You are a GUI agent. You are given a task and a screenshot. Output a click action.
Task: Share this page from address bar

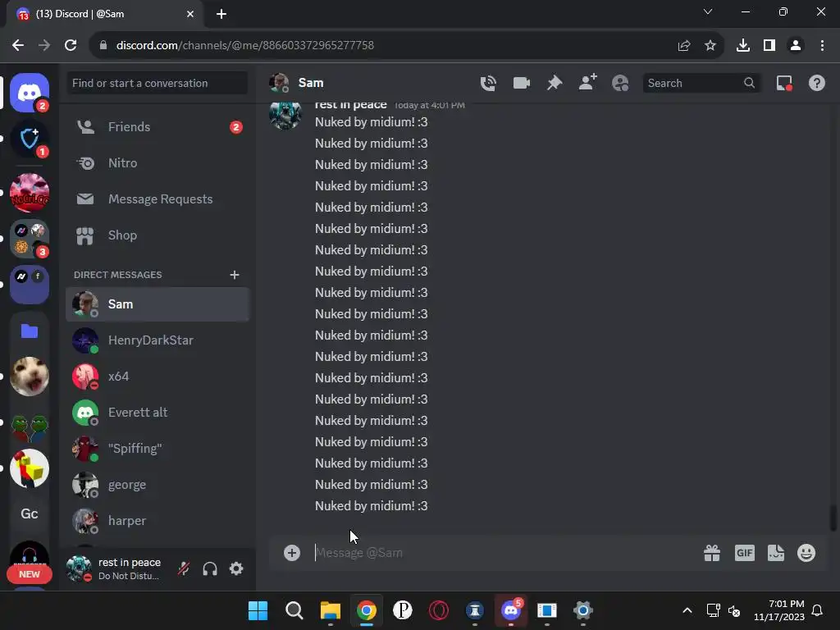684,46
